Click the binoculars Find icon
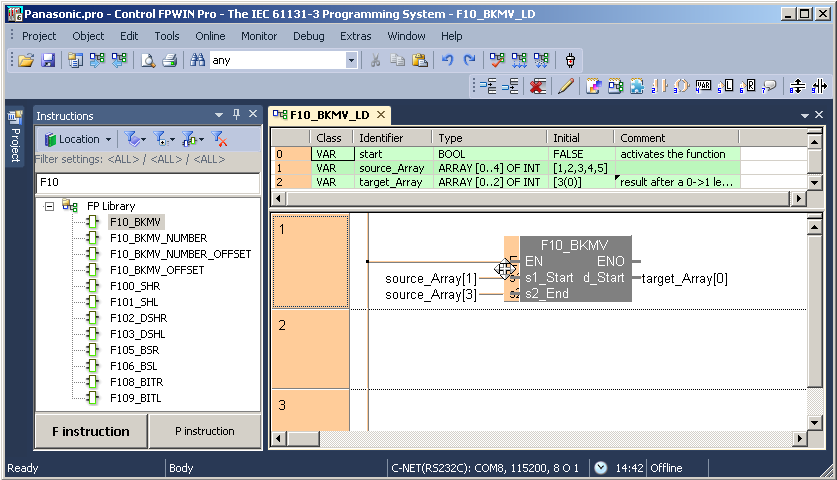 pos(195,60)
